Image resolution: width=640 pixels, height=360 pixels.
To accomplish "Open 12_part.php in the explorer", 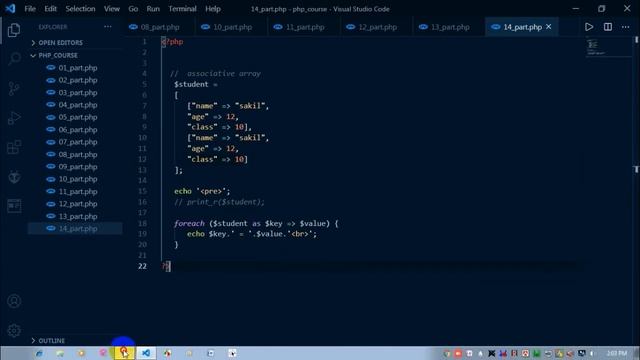I will tap(78, 204).
